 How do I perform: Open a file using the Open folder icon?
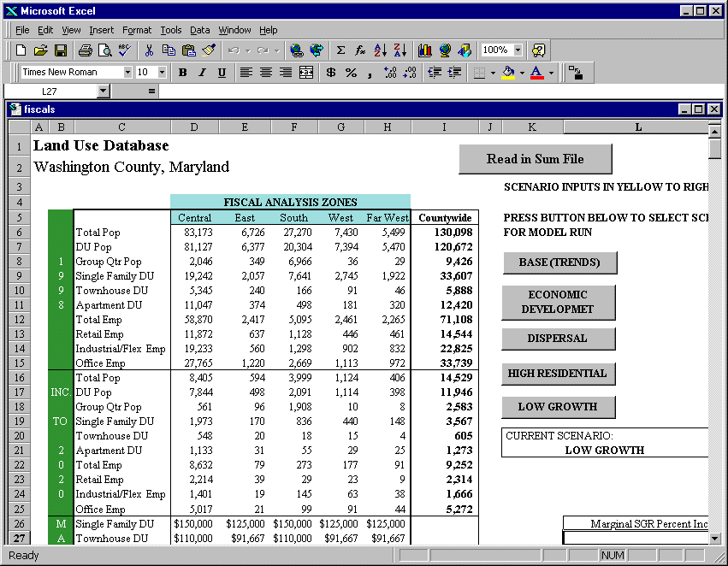tap(41, 50)
